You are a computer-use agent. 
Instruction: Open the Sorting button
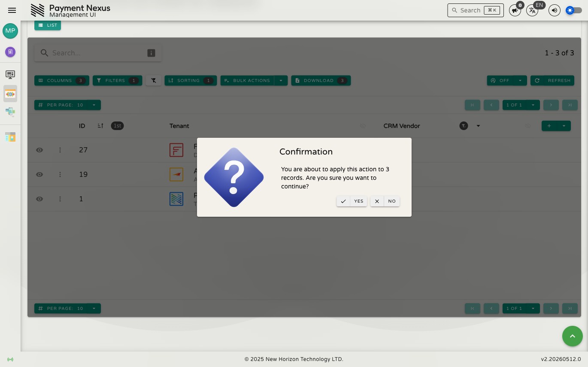point(191,80)
